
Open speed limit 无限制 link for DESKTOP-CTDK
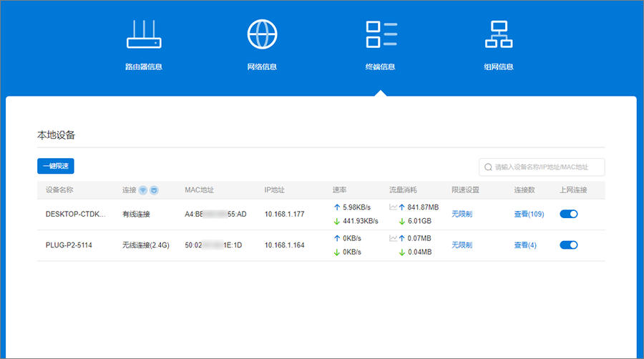[462, 214]
